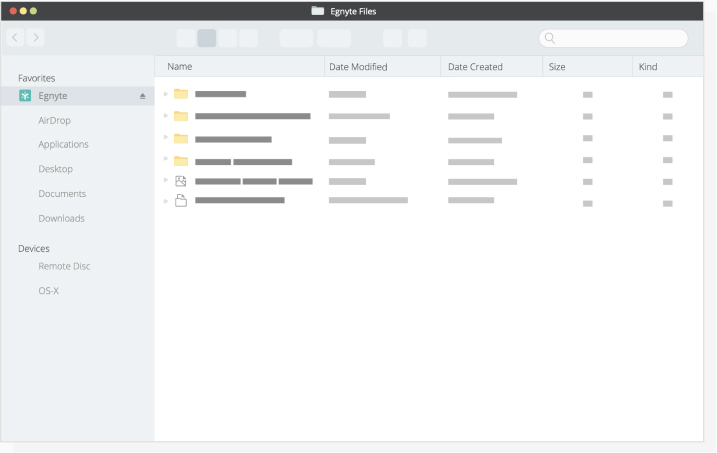Click the document file icon in last row
Image resolution: width=717 pixels, height=453 pixels.
[181, 201]
